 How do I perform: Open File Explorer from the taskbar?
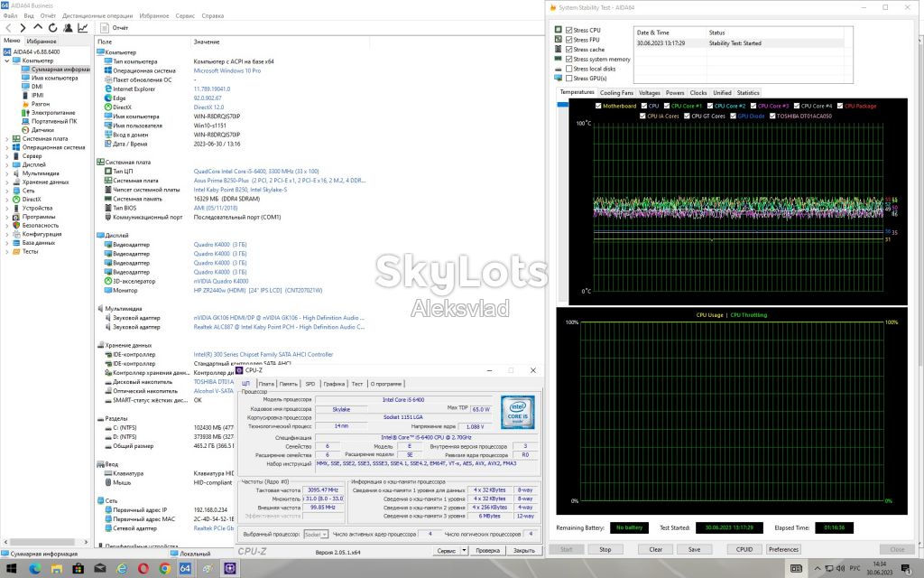(57, 569)
